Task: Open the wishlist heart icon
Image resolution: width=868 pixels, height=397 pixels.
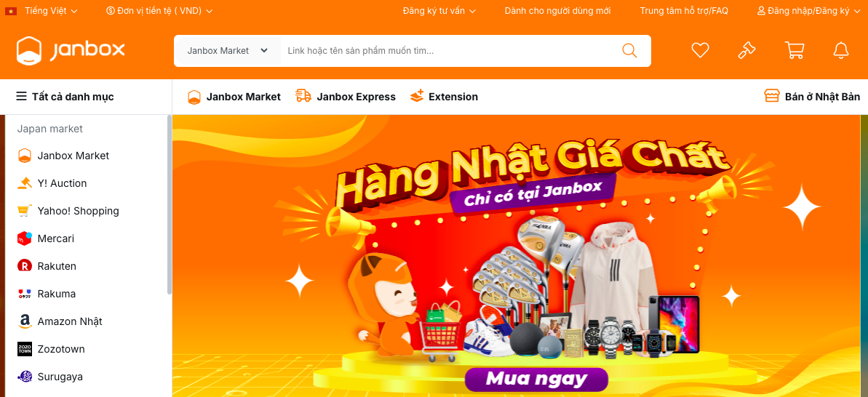Action: pyautogui.click(x=700, y=50)
